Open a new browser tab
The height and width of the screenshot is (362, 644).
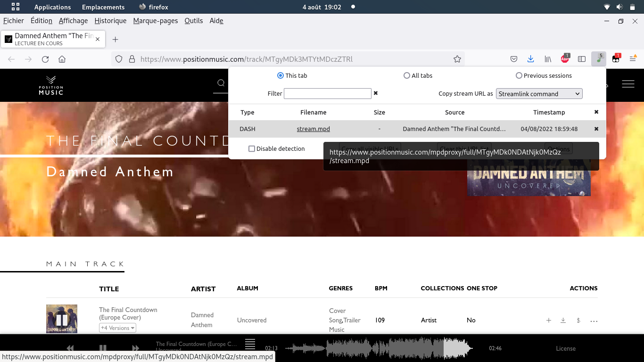[x=115, y=40]
